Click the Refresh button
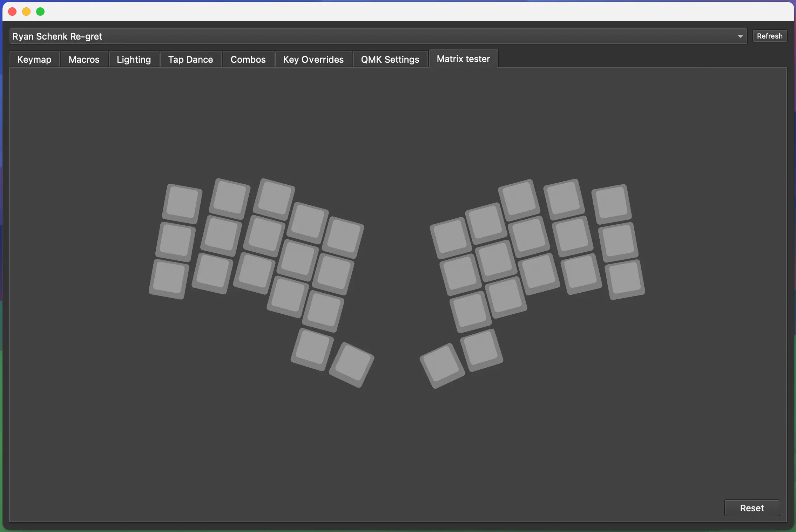Viewport: 796px width, 532px height. (769, 36)
